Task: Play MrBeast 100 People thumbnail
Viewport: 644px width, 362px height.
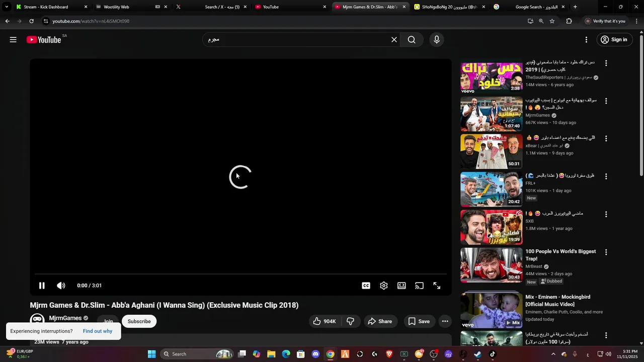Action: 492,265
